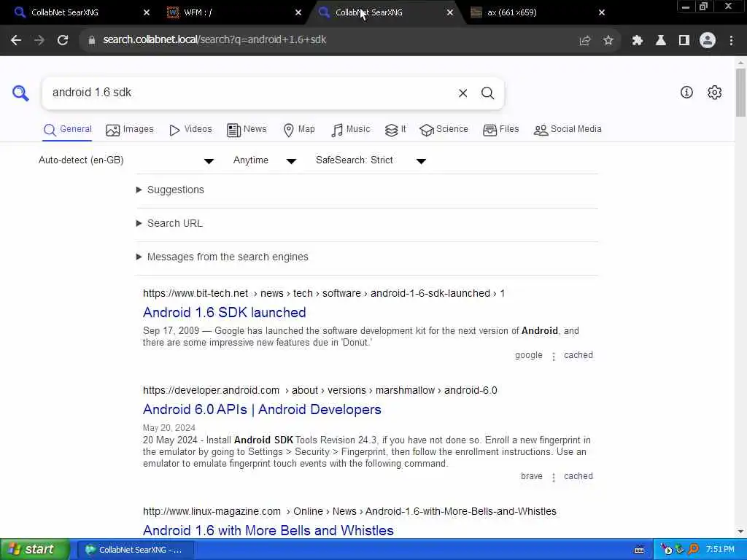The height and width of the screenshot is (560, 747).
Task: Switch to the Music category
Action: [350, 130]
